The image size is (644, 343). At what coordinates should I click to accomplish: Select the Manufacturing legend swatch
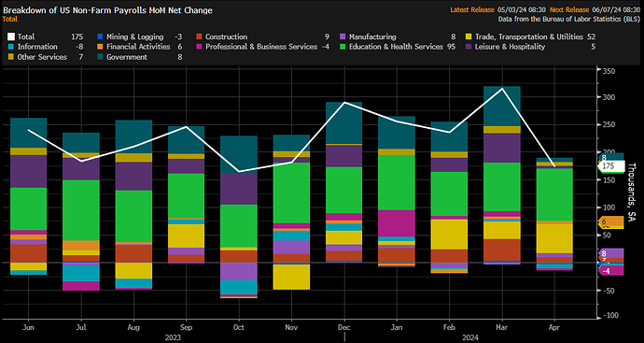(343, 37)
